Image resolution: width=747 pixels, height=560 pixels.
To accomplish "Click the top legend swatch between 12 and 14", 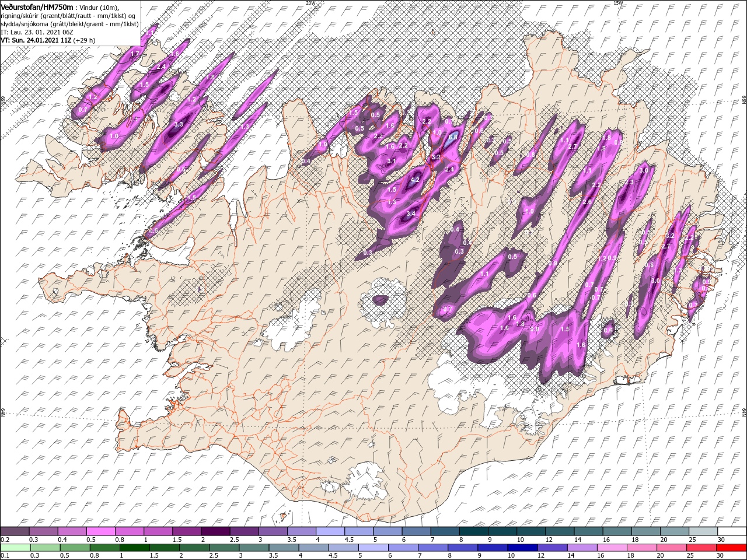I will [559, 531].
